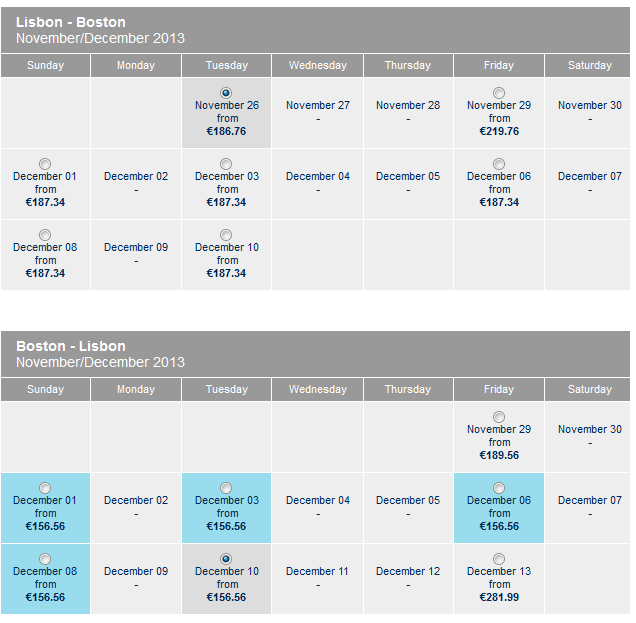Choose December 08 Boston-Lisbon return radio
Viewport: 636px width, 623px height.
click(x=45, y=559)
